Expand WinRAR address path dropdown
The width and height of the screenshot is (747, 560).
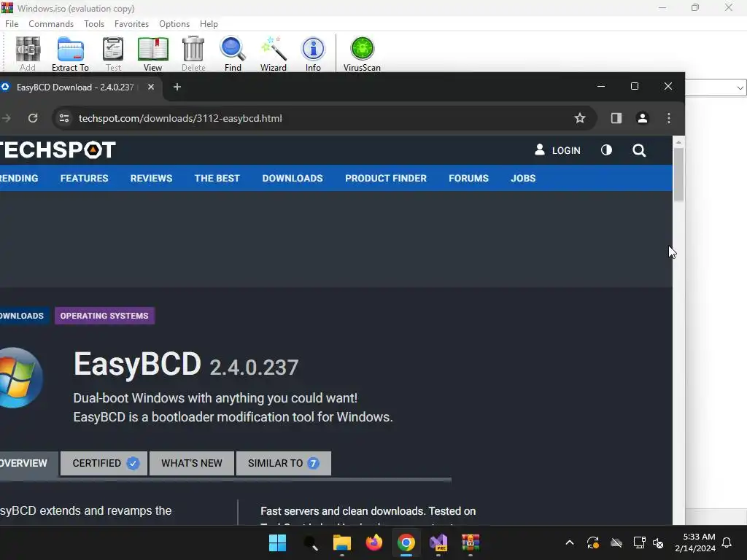pos(740,87)
